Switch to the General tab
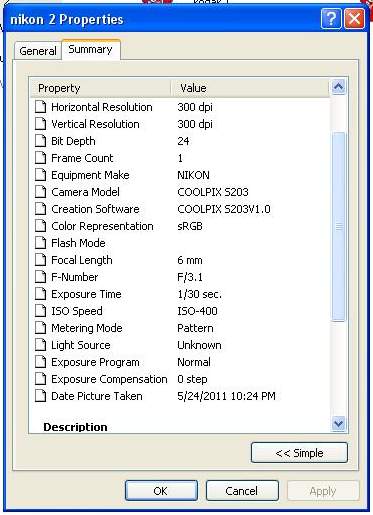373x515 pixels. tap(38, 51)
